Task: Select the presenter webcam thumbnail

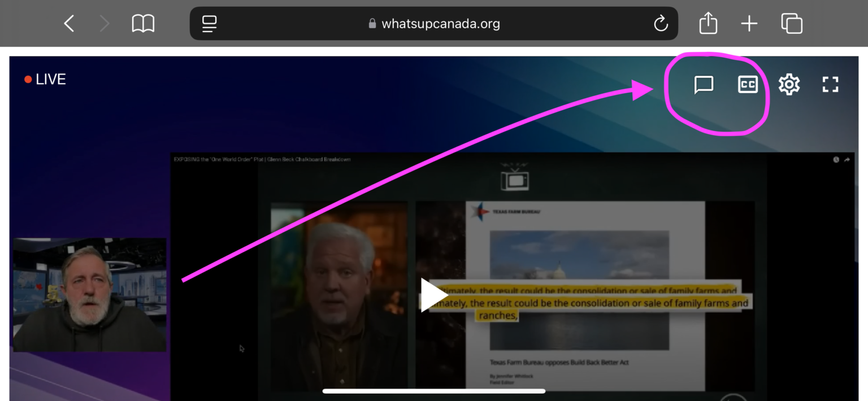Action: coord(90,295)
